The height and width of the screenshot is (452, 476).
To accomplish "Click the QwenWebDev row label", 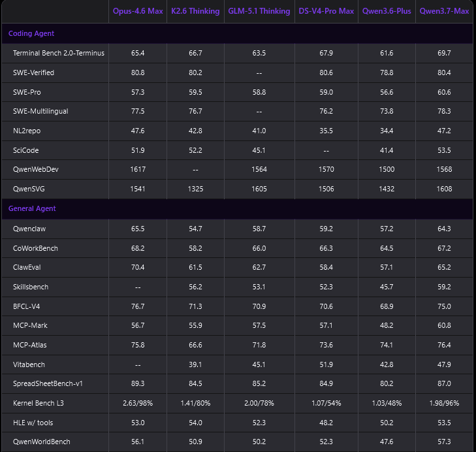I will [x=35, y=169].
